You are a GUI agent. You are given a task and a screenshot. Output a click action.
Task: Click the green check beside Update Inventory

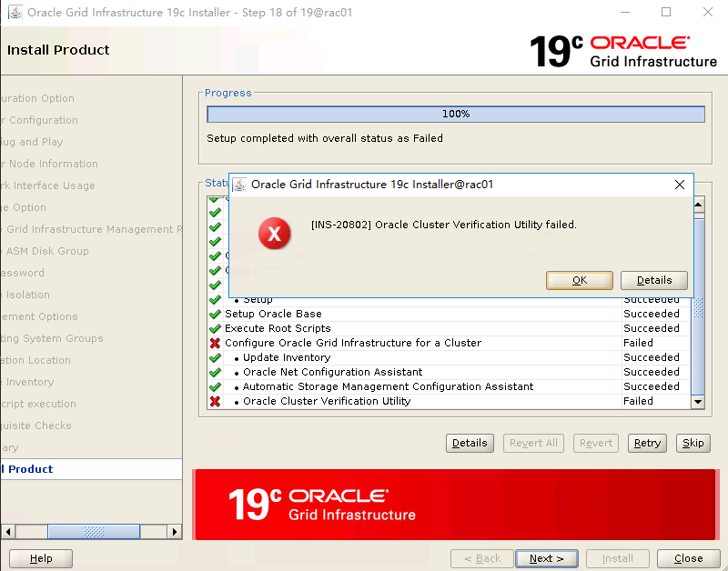[215, 357]
